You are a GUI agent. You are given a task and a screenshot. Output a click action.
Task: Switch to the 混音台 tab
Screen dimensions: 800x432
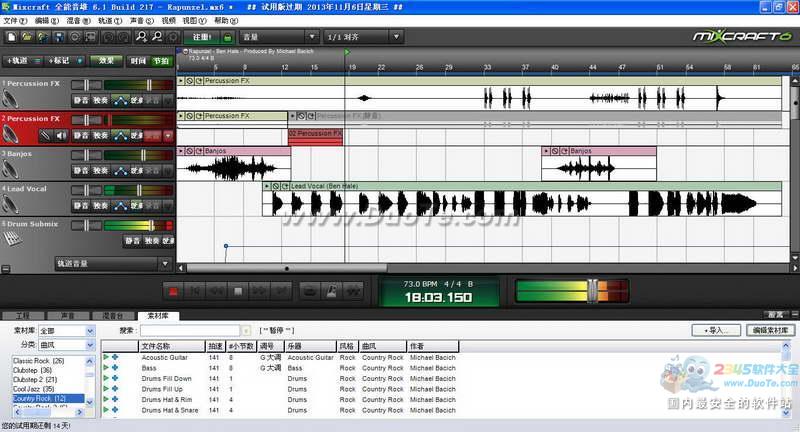coord(113,316)
